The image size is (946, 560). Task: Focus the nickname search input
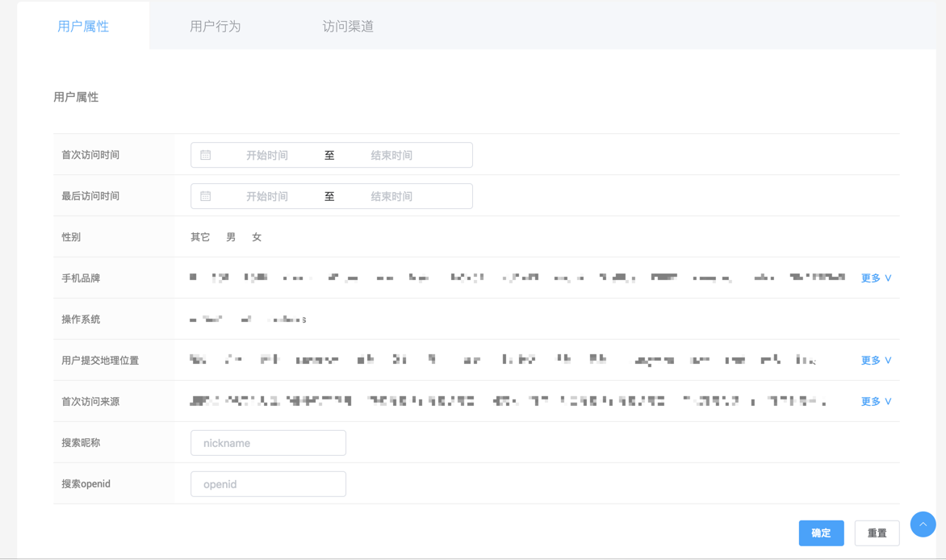click(x=268, y=443)
